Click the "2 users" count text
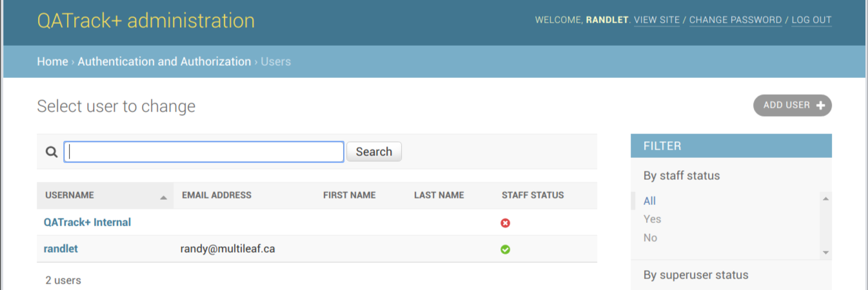Viewport: 868px width, 290px height. pos(63,280)
